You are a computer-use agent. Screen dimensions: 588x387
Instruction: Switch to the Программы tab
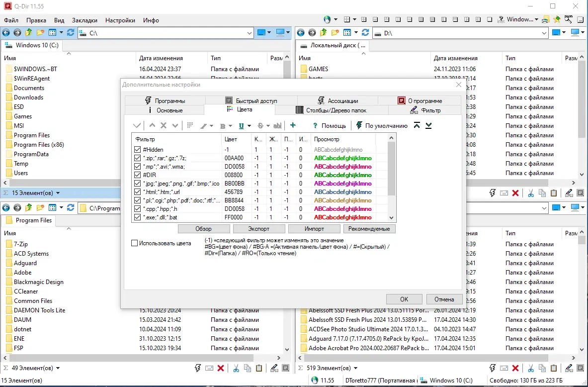[x=165, y=100]
